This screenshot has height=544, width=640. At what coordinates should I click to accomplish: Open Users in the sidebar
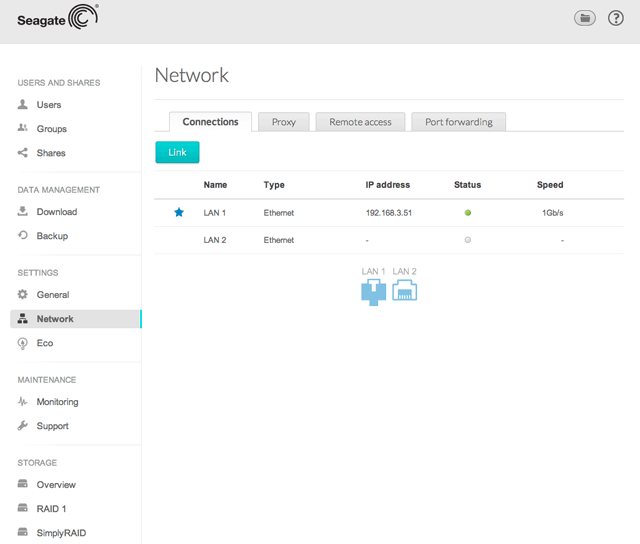pos(48,105)
